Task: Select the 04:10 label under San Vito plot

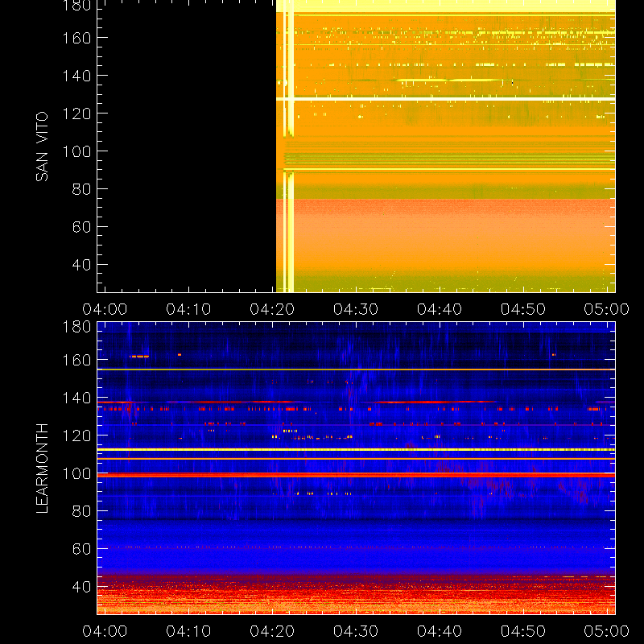Action: (x=188, y=309)
